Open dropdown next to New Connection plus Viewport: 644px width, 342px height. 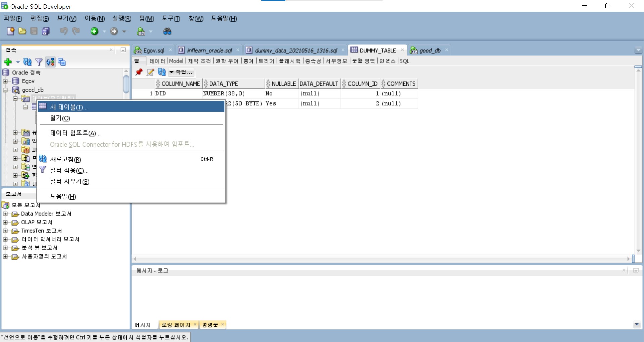click(x=18, y=62)
